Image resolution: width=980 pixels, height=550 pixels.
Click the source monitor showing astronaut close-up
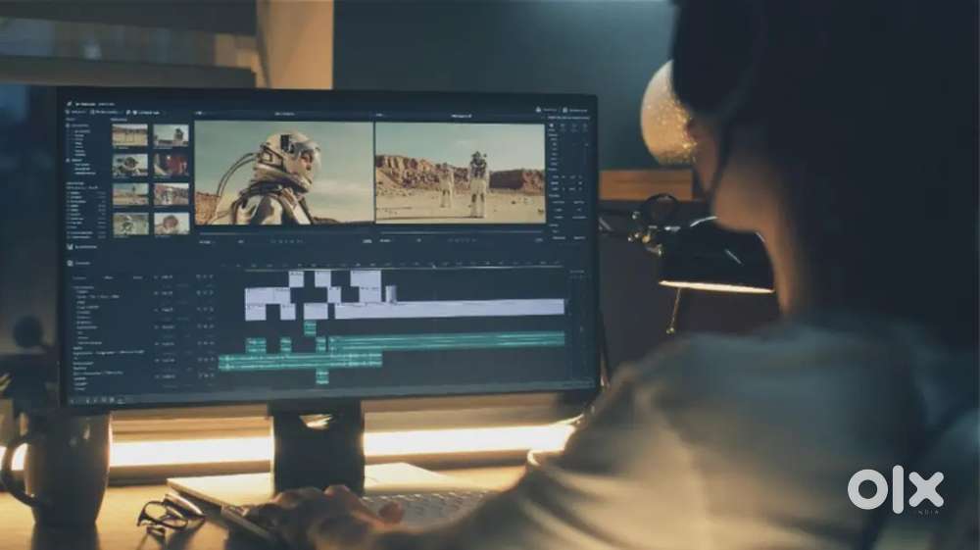(284, 172)
